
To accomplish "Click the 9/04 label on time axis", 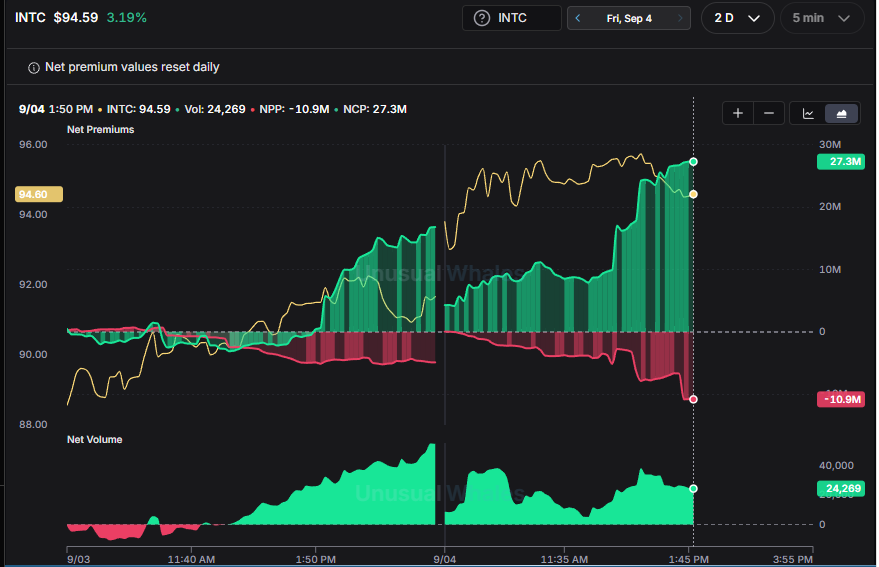I will point(445,559).
